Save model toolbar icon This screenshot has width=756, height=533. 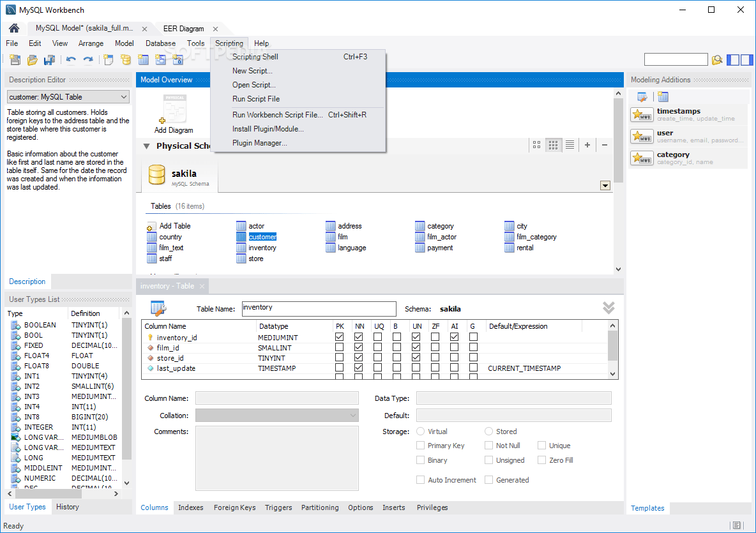pyautogui.click(x=49, y=60)
